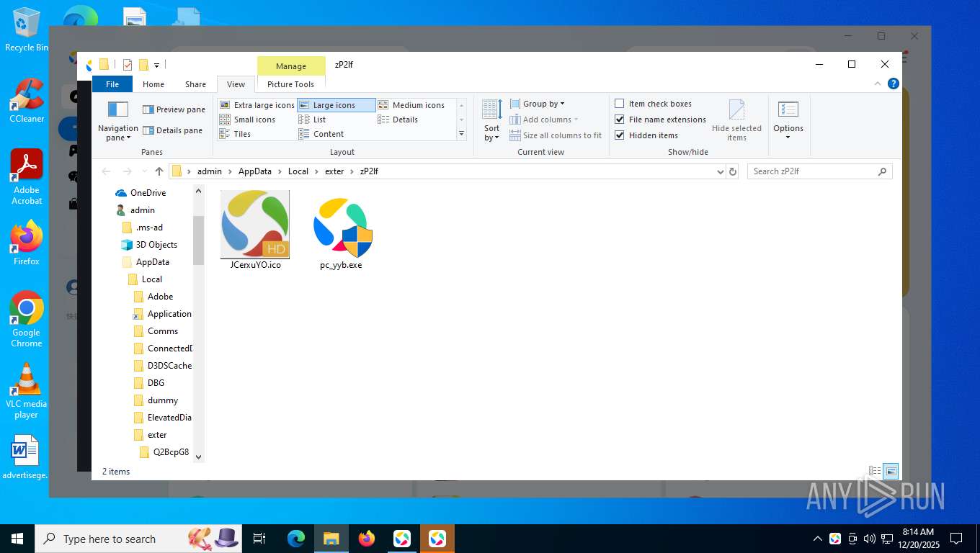Click Local in the address breadcrumb
This screenshot has width=980, height=553.
point(298,171)
